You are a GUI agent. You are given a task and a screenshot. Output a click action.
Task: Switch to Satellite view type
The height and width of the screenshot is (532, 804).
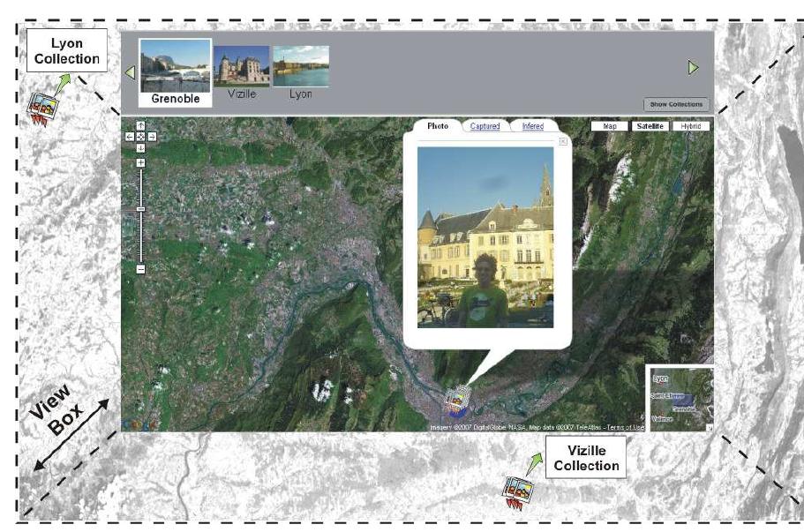tap(650, 126)
